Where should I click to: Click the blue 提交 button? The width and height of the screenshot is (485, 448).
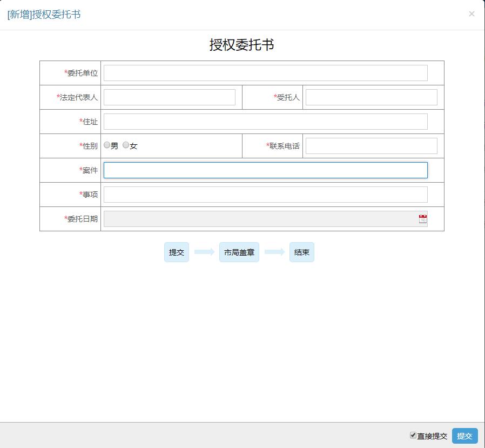[x=464, y=436]
